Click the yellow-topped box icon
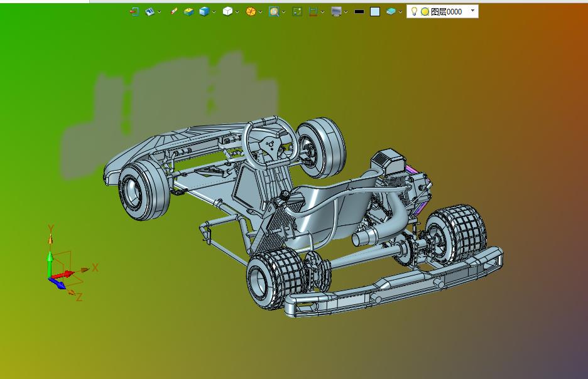588x379 pixels. pyautogui.click(x=189, y=11)
